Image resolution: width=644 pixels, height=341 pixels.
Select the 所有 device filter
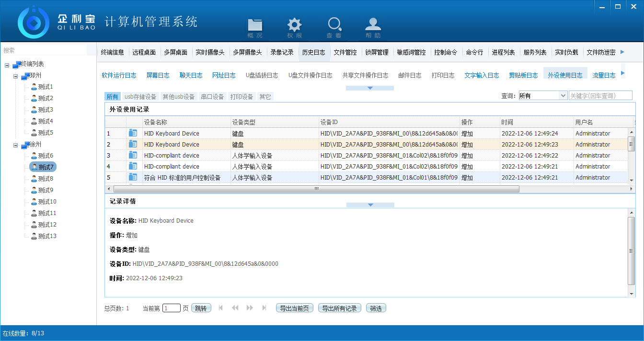coord(112,97)
